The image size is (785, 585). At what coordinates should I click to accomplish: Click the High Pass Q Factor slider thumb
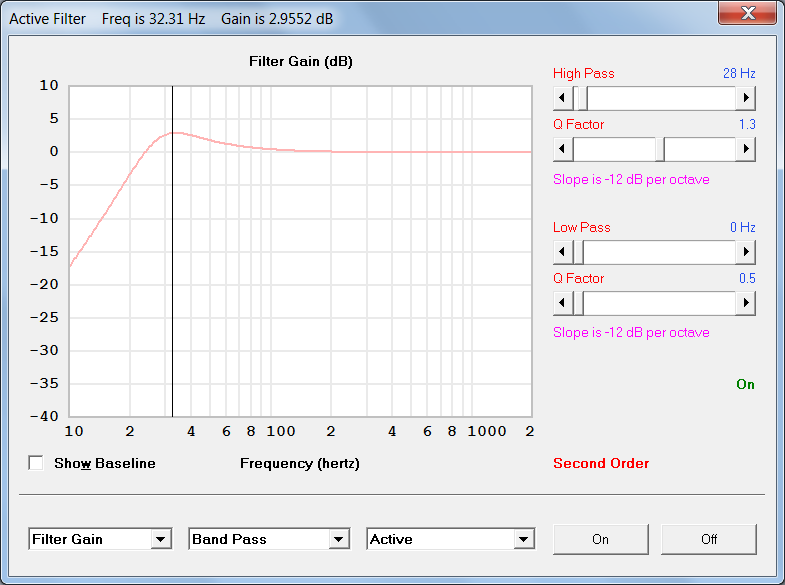coord(660,149)
